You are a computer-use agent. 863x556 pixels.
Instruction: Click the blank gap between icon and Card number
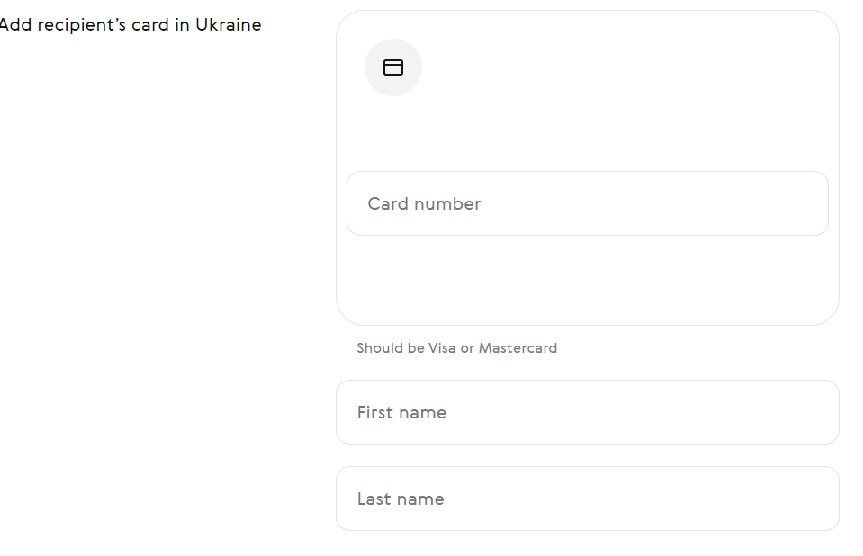pyautogui.click(x=587, y=135)
